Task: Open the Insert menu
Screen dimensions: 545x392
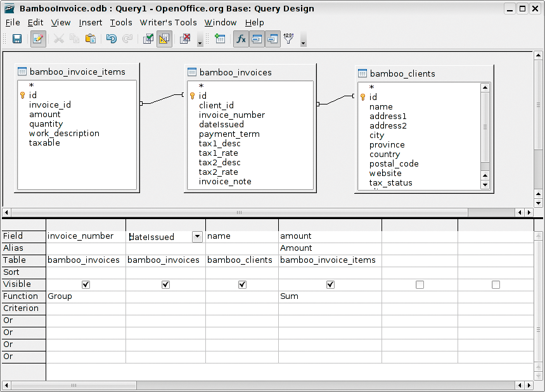Action: [91, 23]
